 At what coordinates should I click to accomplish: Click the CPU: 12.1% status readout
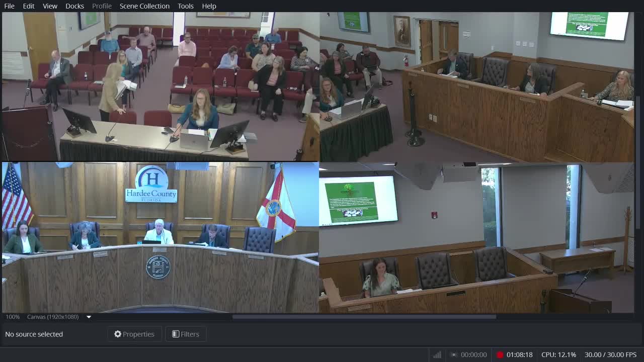click(x=558, y=355)
